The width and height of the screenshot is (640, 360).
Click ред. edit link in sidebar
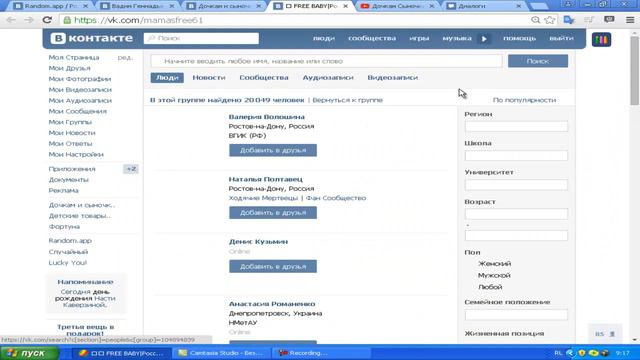point(125,58)
